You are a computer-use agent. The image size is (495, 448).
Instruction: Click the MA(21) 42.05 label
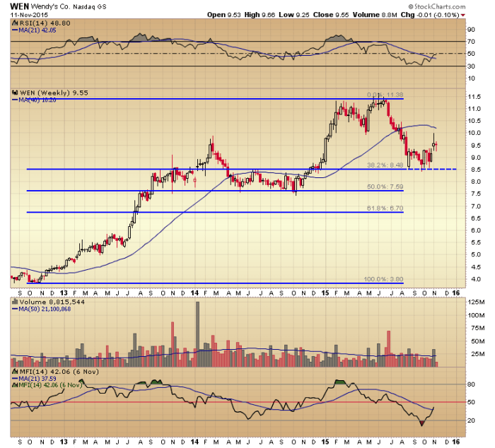[x=37, y=30]
